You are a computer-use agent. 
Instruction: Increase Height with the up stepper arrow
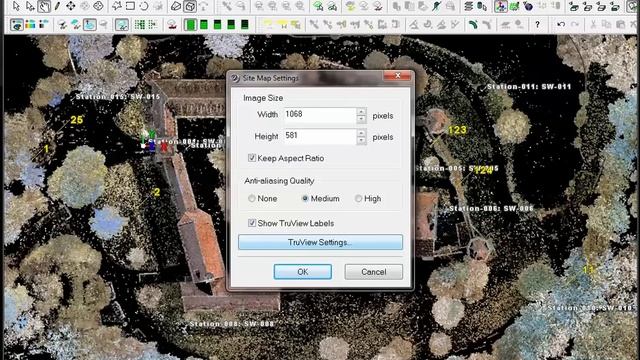(361, 132)
